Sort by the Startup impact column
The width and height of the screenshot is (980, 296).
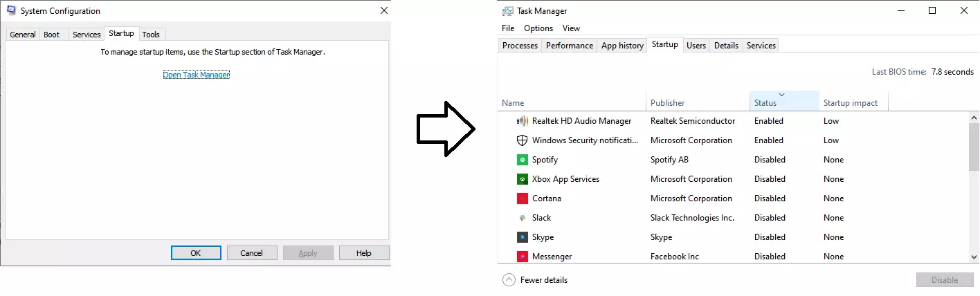[x=850, y=103]
